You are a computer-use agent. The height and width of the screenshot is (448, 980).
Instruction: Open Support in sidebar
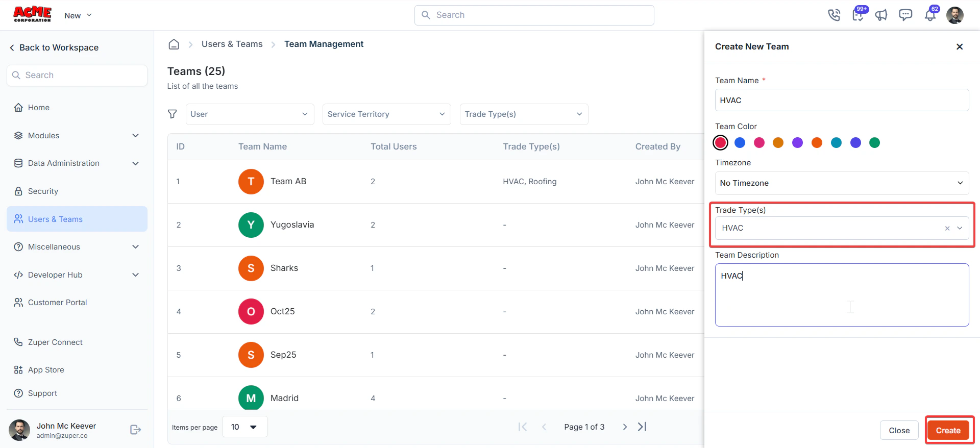[x=77, y=393]
